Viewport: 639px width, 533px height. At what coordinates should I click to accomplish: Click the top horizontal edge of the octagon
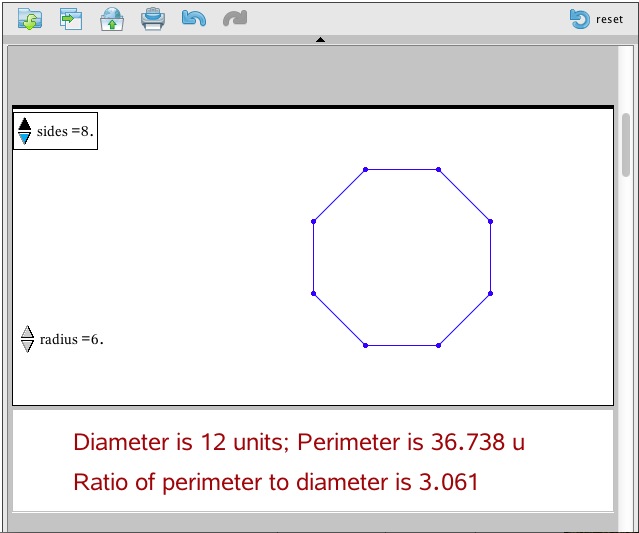pyautogui.click(x=402, y=170)
